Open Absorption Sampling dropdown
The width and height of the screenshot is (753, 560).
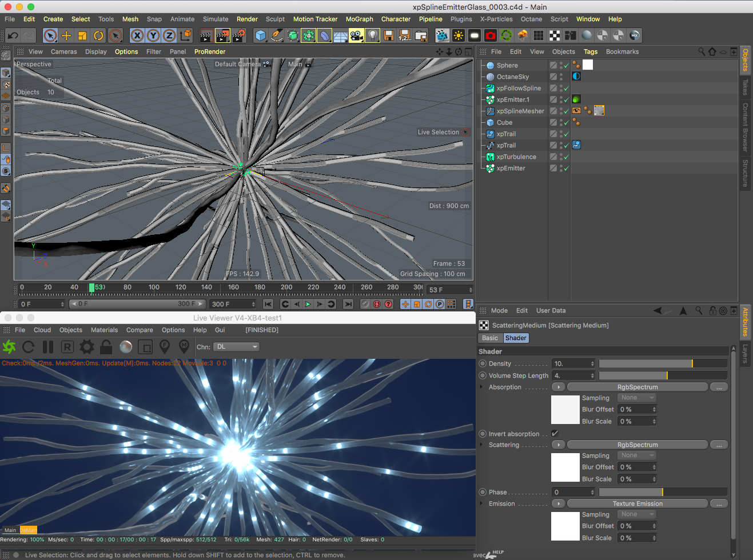pyautogui.click(x=636, y=398)
